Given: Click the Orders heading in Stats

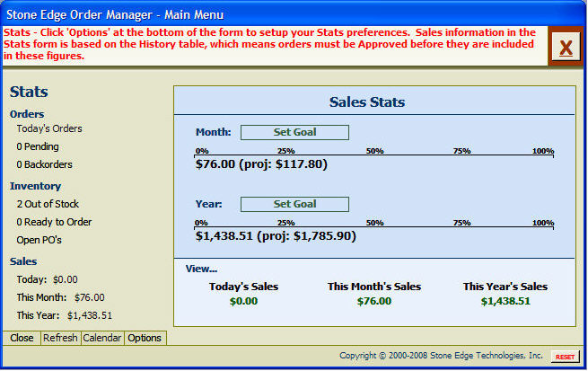Looking at the screenshot, I should tap(27, 114).
